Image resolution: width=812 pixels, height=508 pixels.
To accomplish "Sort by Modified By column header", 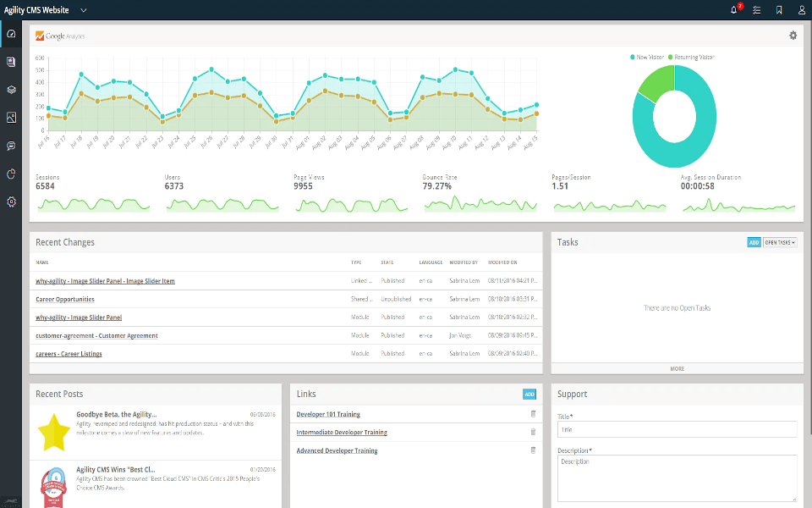I will point(464,262).
